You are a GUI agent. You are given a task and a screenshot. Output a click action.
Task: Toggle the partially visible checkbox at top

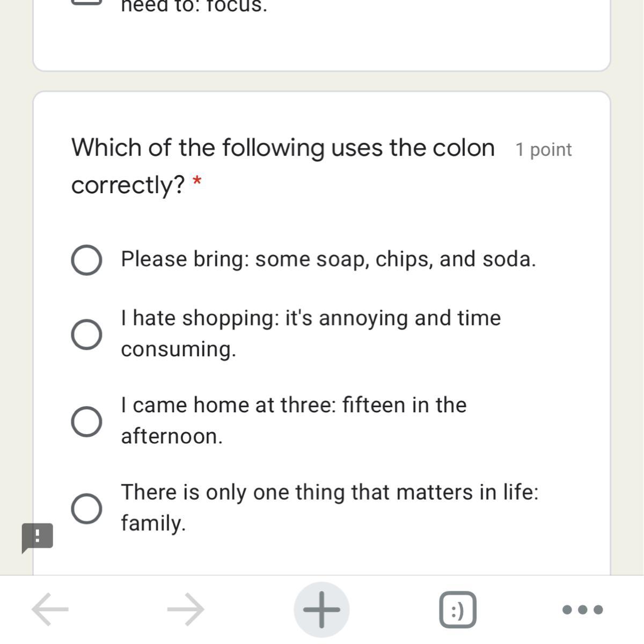point(86,2)
